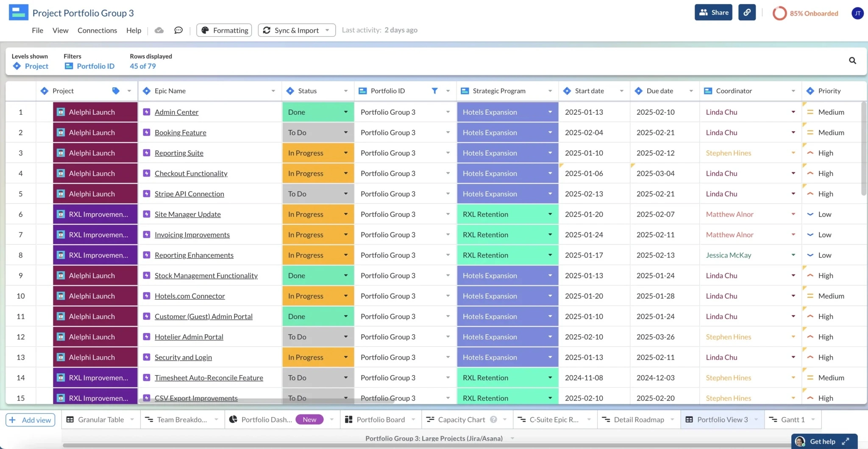Click the tag icon in Project header
This screenshot has height=449, width=868.
click(116, 91)
